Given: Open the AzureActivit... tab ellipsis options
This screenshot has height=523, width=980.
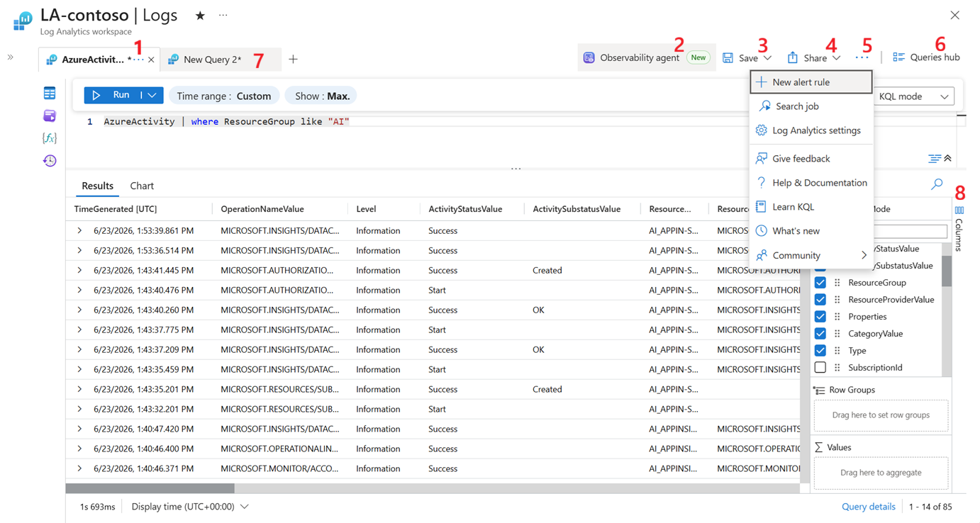Looking at the screenshot, I should tap(139, 60).
